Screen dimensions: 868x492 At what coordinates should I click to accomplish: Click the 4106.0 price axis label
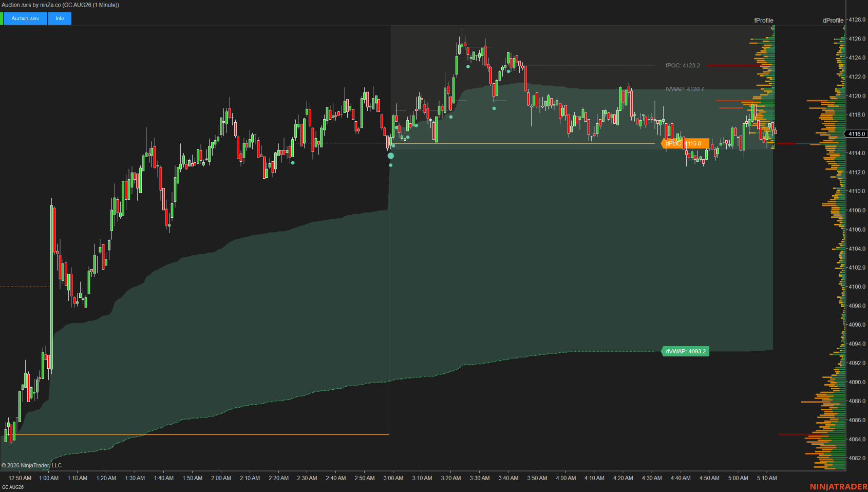click(x=857, y=230)
